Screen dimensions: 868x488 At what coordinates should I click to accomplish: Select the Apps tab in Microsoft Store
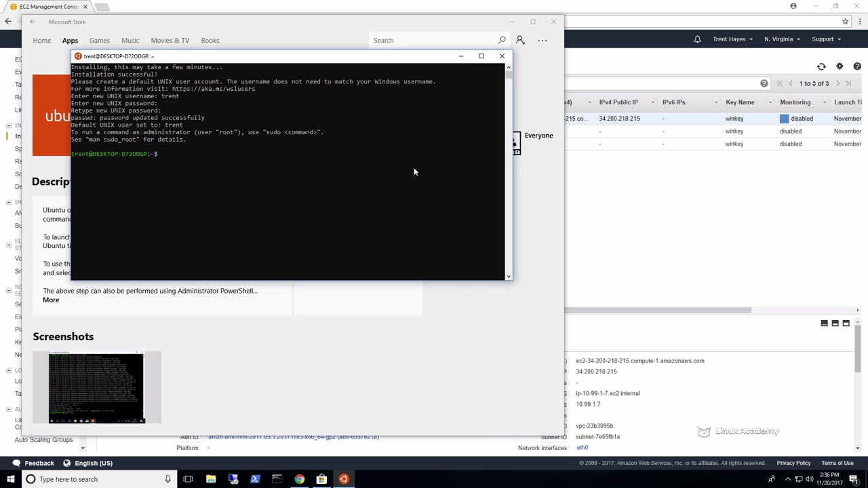click(70, 41)
